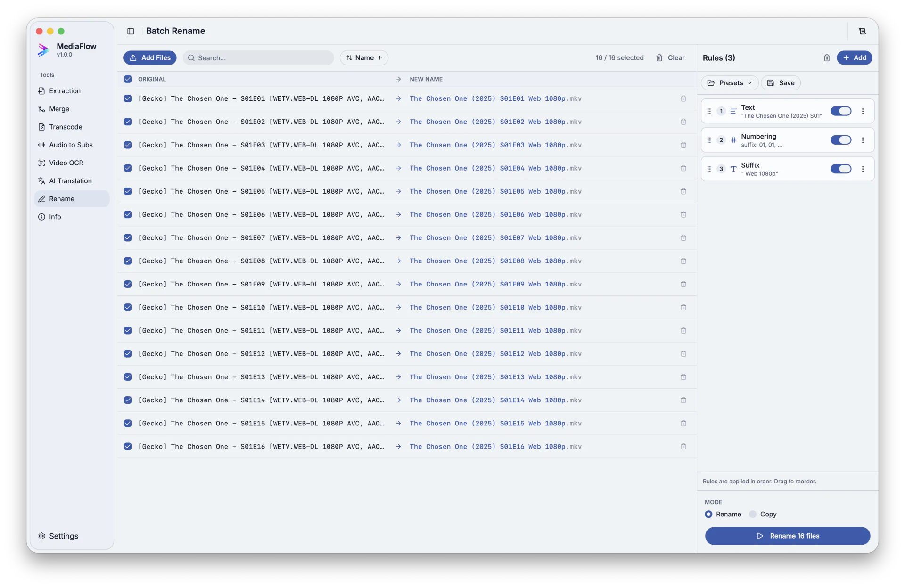The image size is (905, 588).
Task: Uncheck the S01E05 file checkbox
Action: click(x=128, y=192)
